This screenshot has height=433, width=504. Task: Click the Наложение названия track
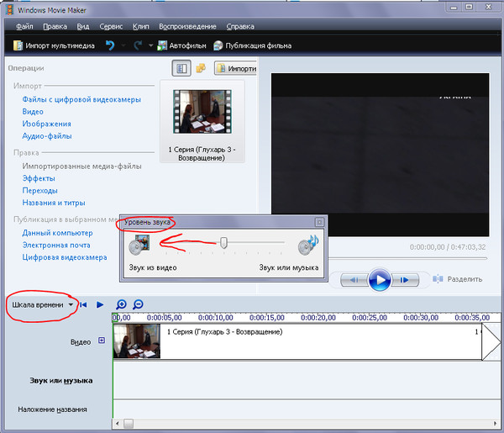point(307,409)
